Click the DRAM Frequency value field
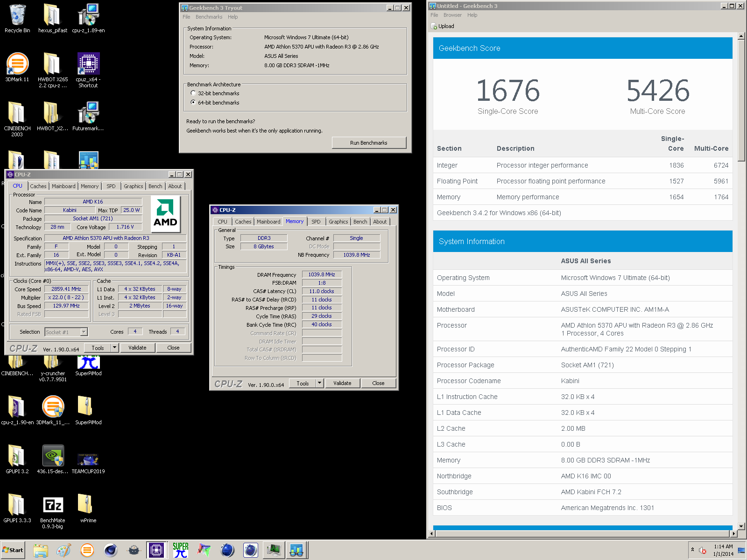 322,274
